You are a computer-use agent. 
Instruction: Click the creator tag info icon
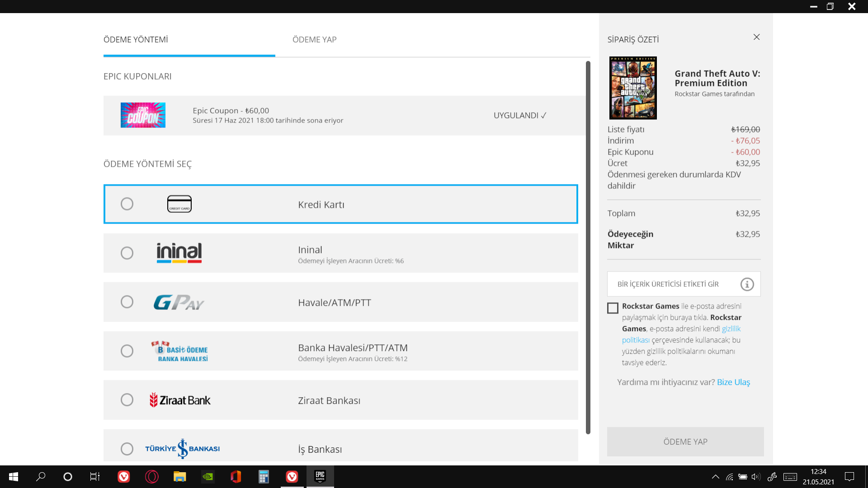747,284
